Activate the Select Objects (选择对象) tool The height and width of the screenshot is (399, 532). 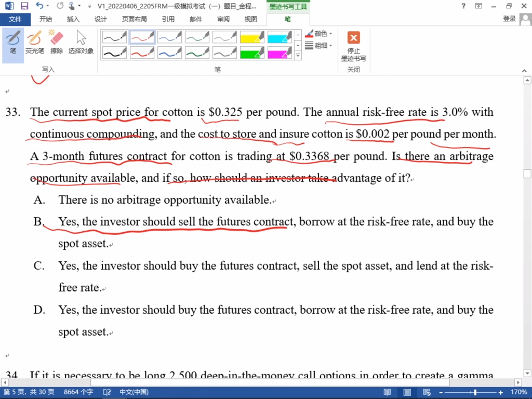[81, 42]
